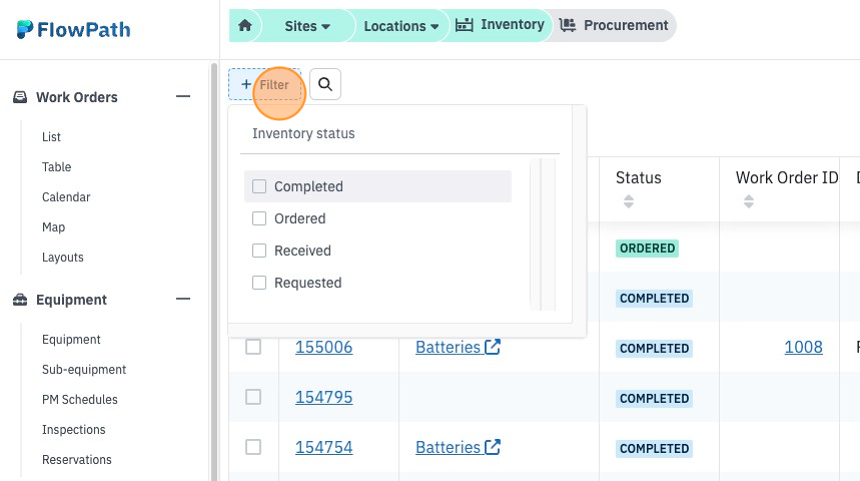Screen dimensions: 860x481
Task: Open inventory record 155006
Action: click(x=324, y=347)
